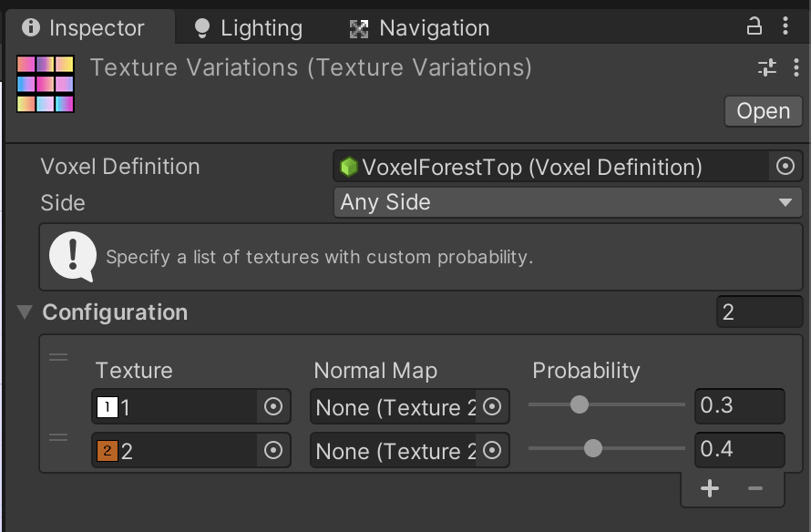Open object picker for first Normal Map slot
Image resolution: width=811 pixels, height=532 pixels.
pos(492,407)
